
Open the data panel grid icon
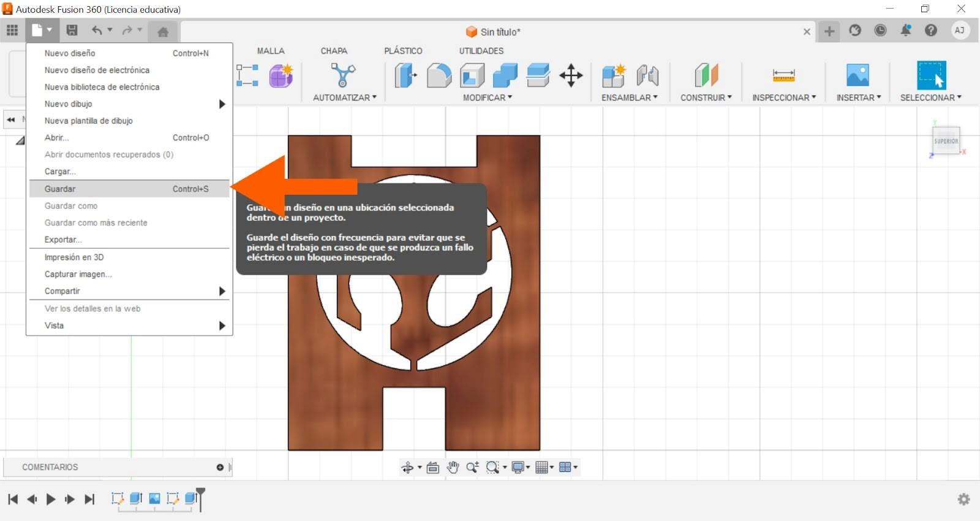tap(12, 30)
